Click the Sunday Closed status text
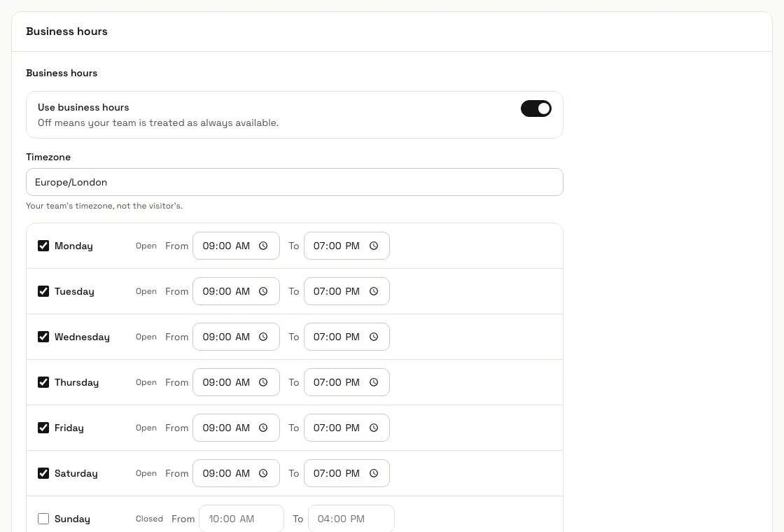The width and height of the screenshot is (784, 532). click(150, 519)
